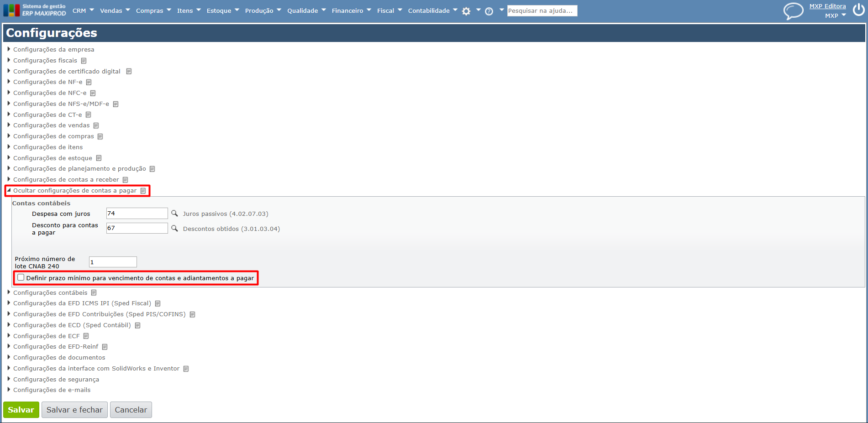Open document icon beside Configurações de EFD-Reinf
This screenshot has height=423, width=868.
(x=105, y=347)
